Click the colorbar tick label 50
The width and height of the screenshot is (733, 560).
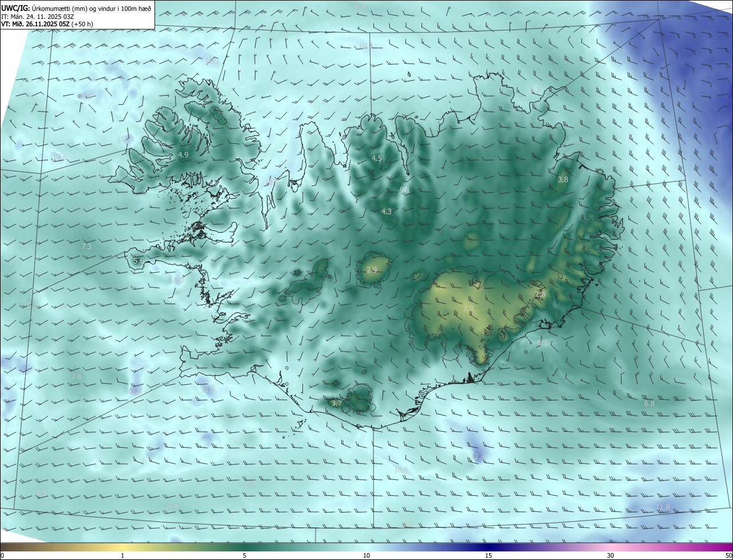728,555
